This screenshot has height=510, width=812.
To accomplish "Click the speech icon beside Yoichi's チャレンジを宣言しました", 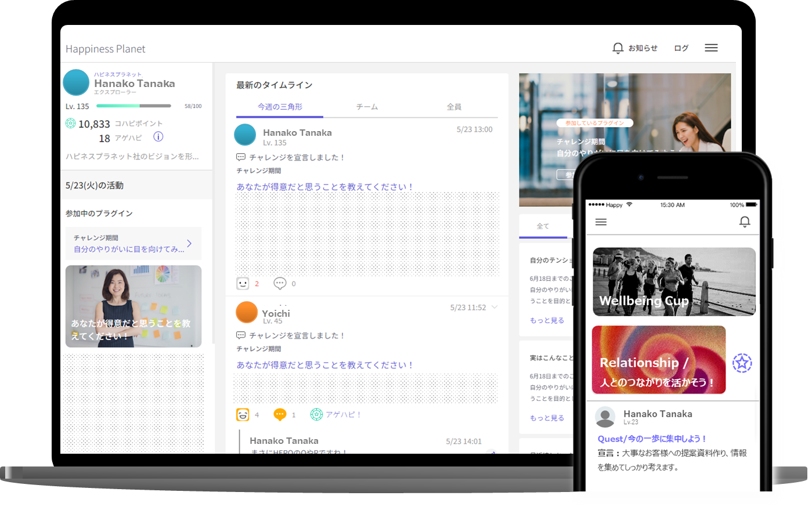I will coord(241,335).
